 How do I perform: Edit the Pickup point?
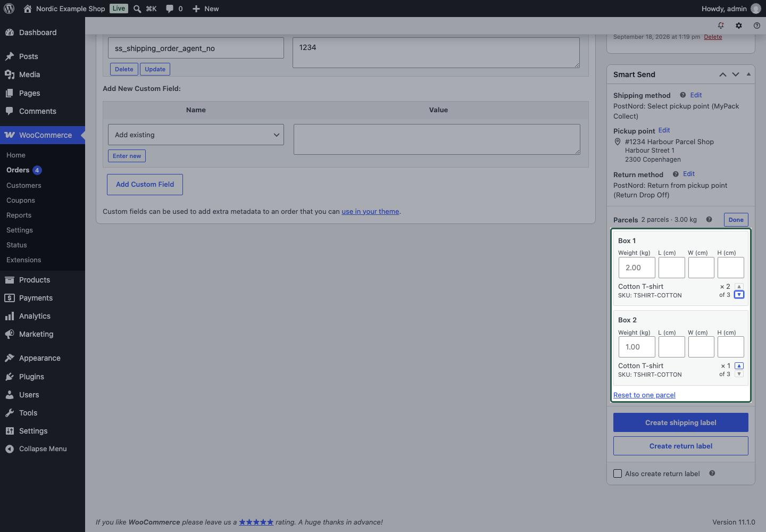[664, 130]
